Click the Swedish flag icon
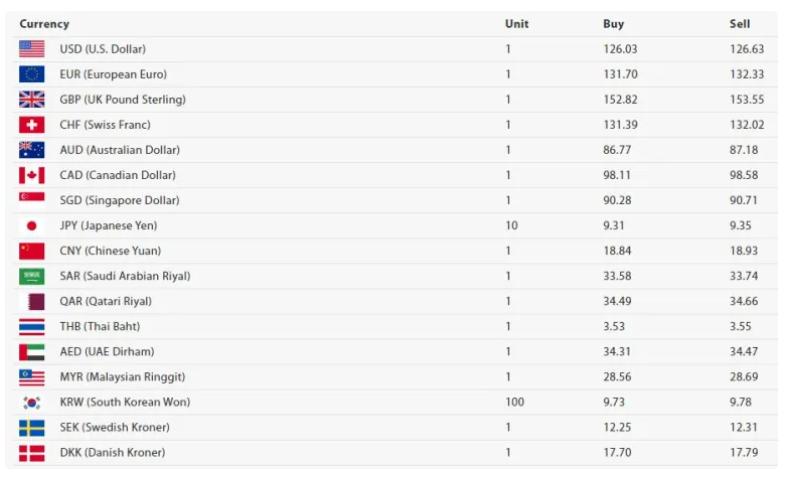The height and width of the screenshot is (482, 801). (31, 427)
